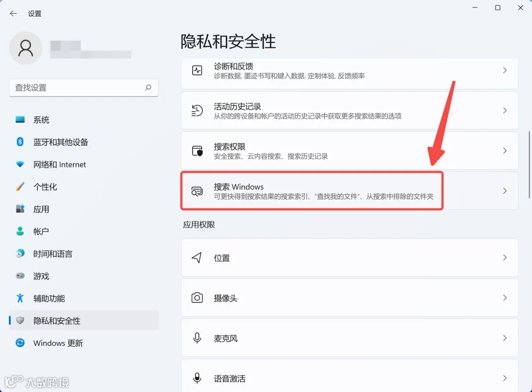This screenshot has width=532, height=392.
Task: Click the chevron on 位置 row
Action: 505,258
